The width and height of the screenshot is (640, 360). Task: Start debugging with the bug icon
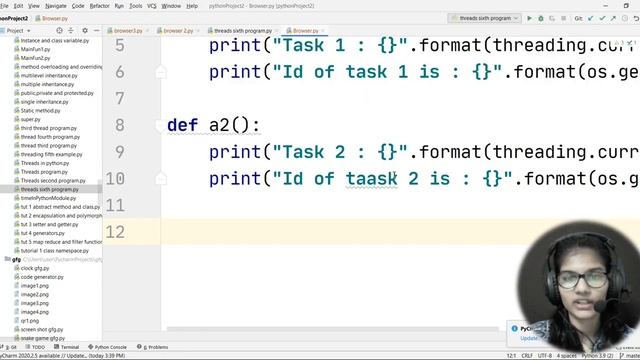pos(541,18)
